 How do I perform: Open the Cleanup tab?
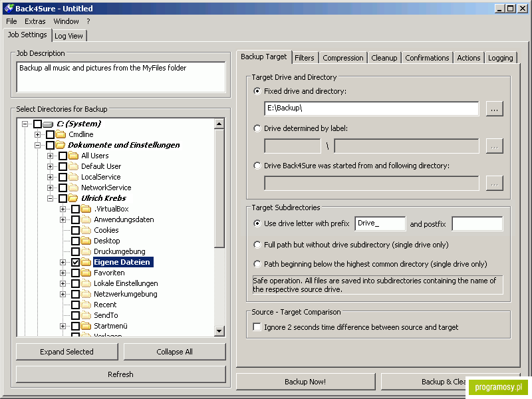pyautogui.click(x=384, y=58)
